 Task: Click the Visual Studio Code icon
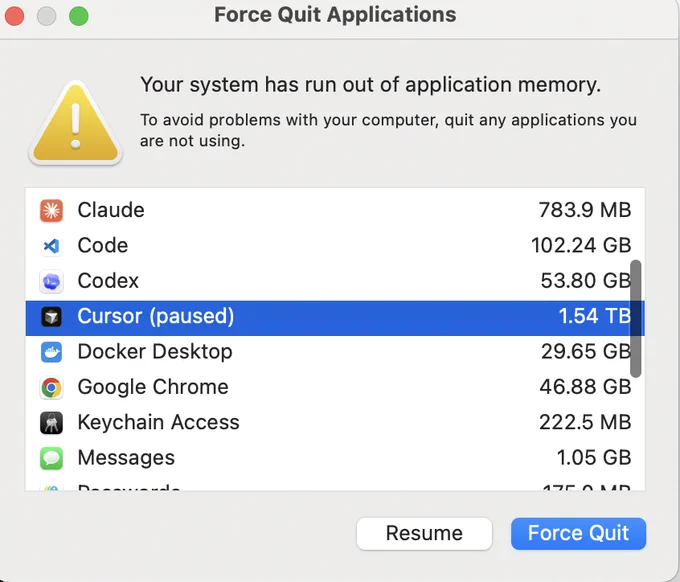[51, 246]
